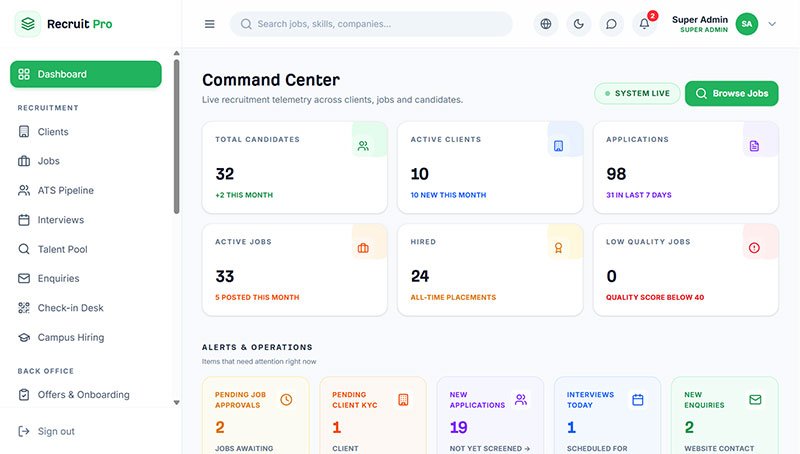Click the Active Jobs briefcase icon
Viewport: 800px width, 454px height.
click(x=363, y=248)
